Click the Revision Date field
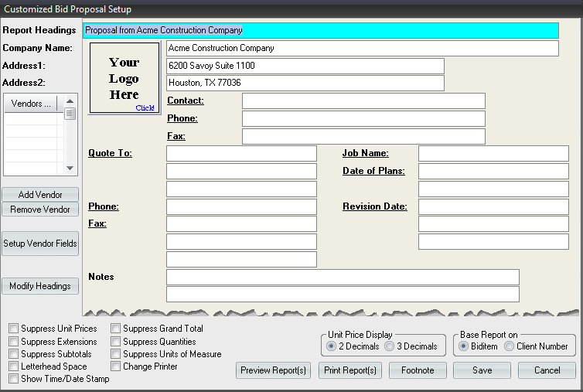The height and width of the screenshot is (392, 583). 493,206
